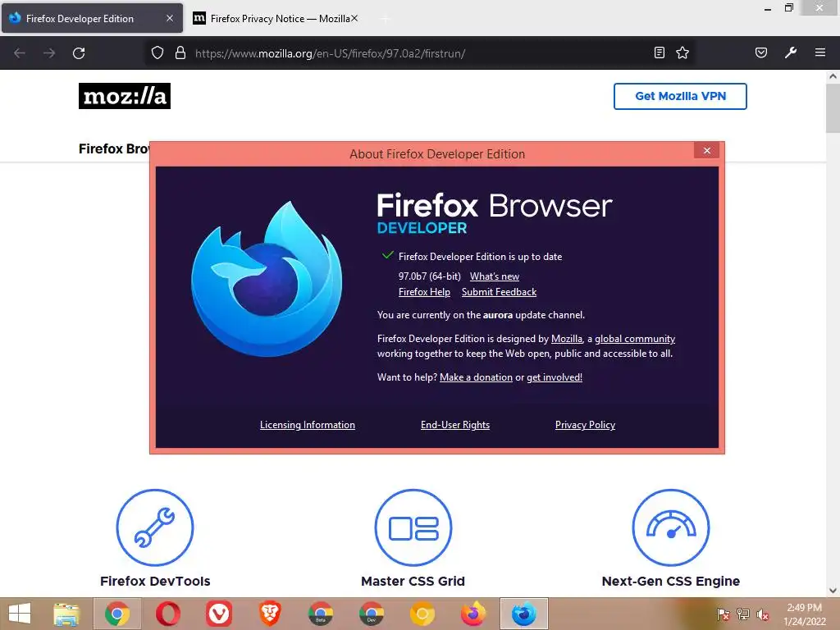Open the global community link
This screenshot has width=840, height=630.
635,339
